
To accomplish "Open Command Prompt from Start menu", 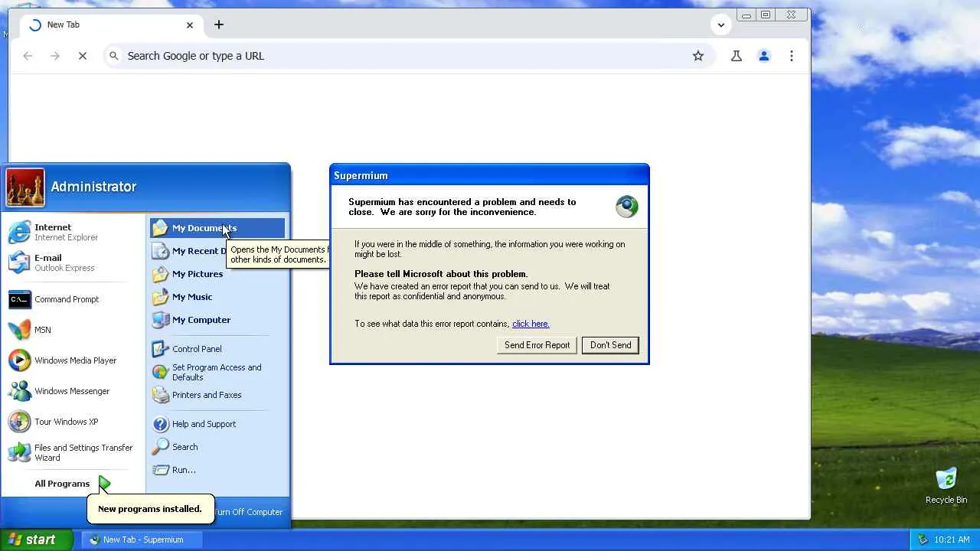I will coord(73,299).
